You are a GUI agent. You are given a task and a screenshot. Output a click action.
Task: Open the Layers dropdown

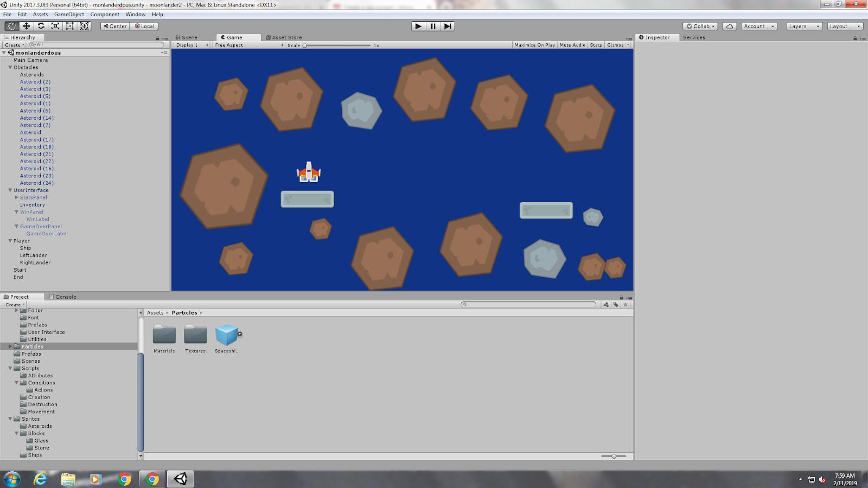point(804,26)
